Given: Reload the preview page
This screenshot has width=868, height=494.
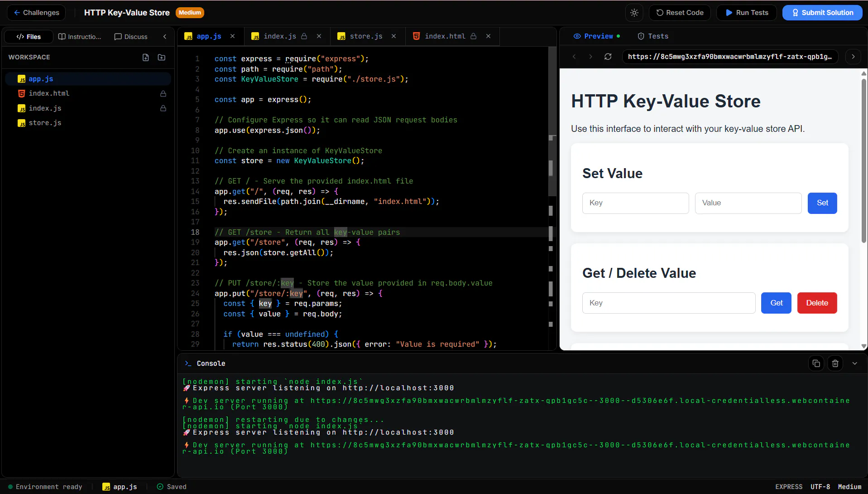Looking at the screenshot, I should (x=608, y=57).
